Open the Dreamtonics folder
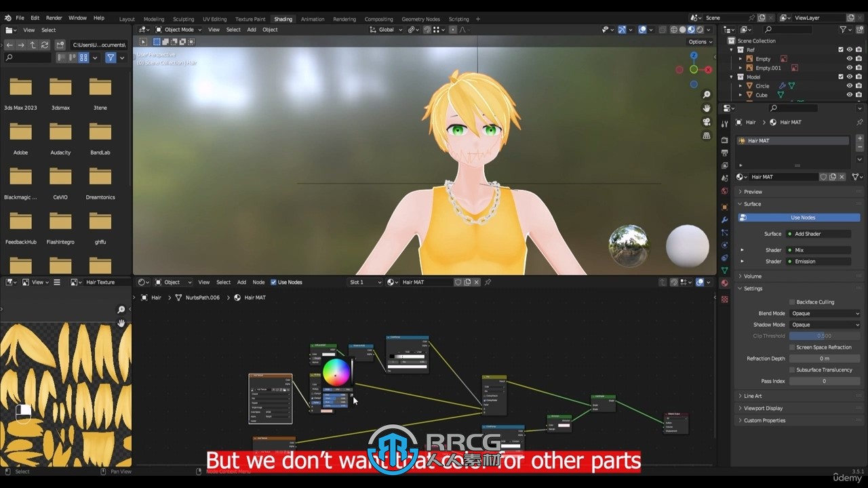The width and height of the screenshot is (868, 488). [100, 183]
